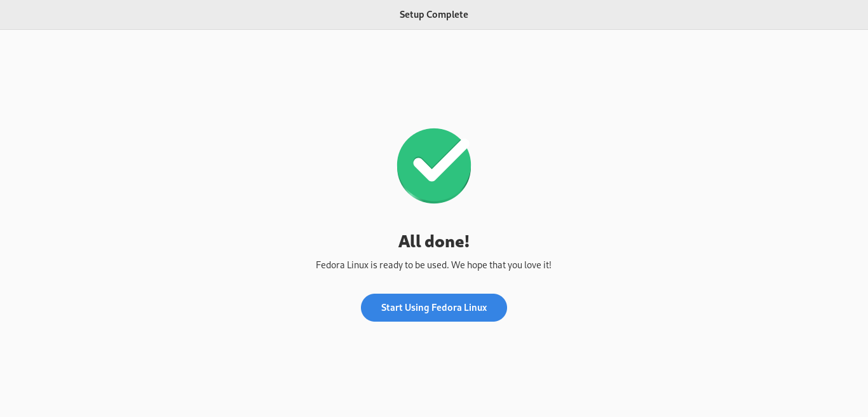Viewport: 868px width, 417px height.
Task: Click the "Fedora Linux" text on the blue button
Action: 459,308
